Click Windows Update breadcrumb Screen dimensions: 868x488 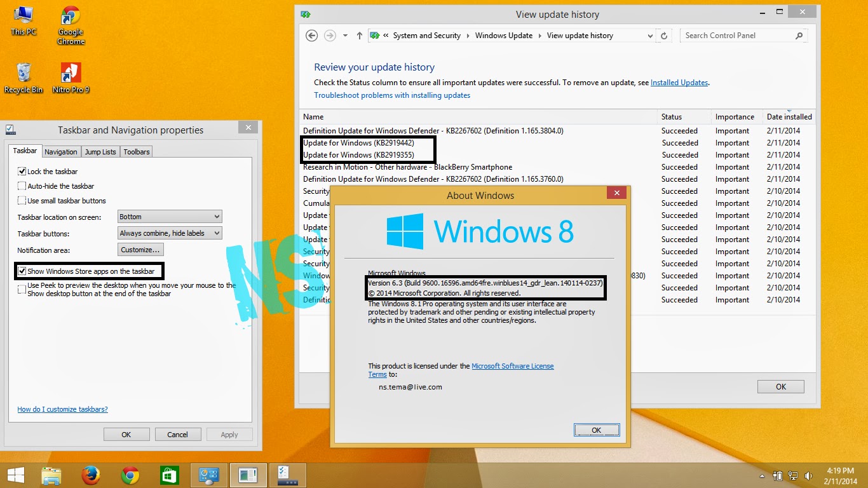(504, 36)
